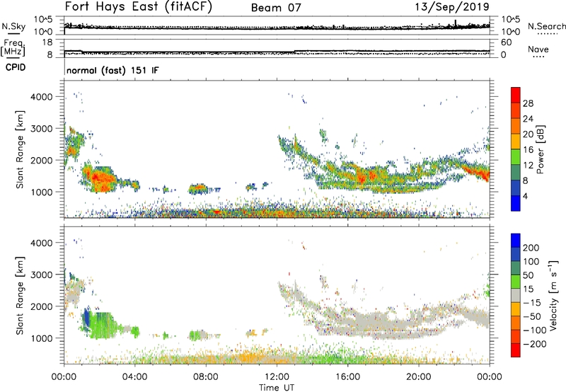Image resolution: width=566 pixels, height=392 pixels.
Task: Click "10^5" tick beside N.Search
Action: point(511,20)
